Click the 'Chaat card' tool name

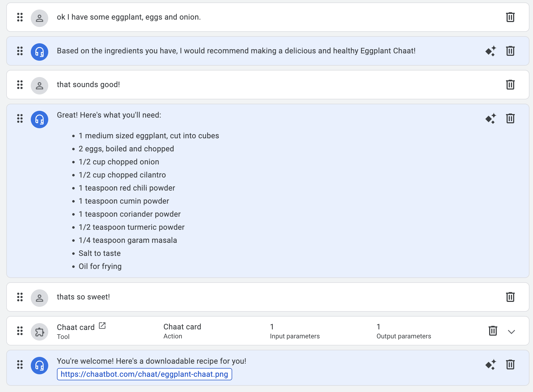75,327
